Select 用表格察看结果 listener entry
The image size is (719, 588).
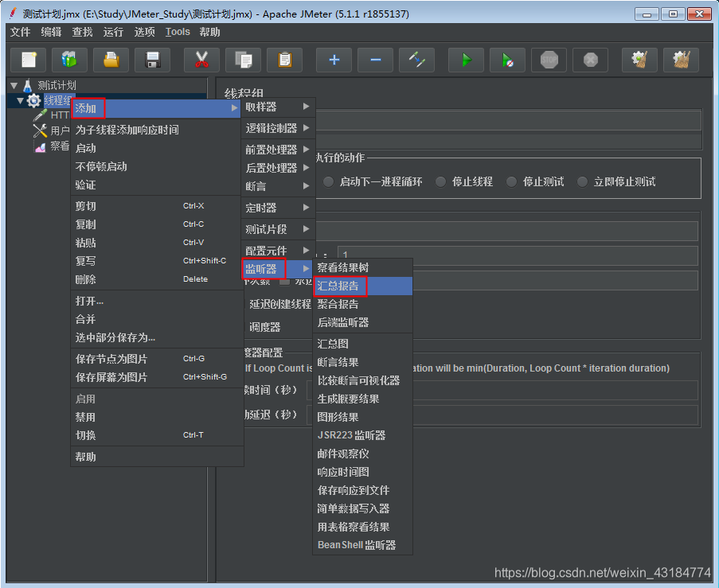[x=363, y=527]
